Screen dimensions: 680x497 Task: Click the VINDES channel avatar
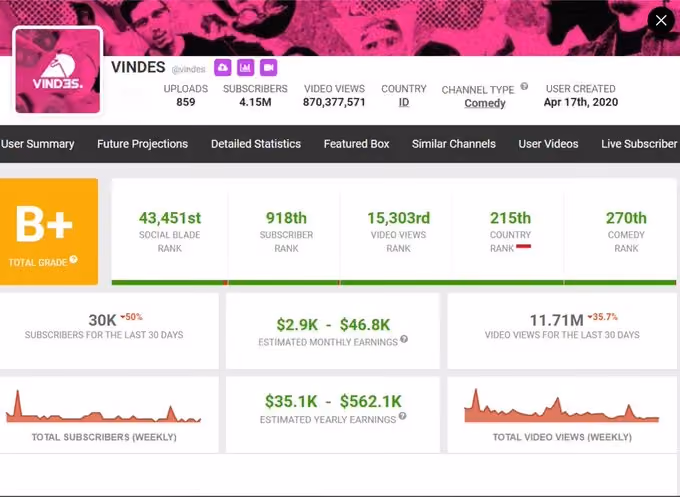click(58, 71)
